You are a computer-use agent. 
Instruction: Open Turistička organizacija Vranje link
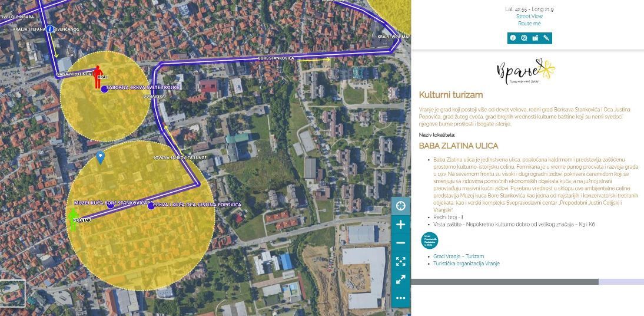tap(466, 264)
